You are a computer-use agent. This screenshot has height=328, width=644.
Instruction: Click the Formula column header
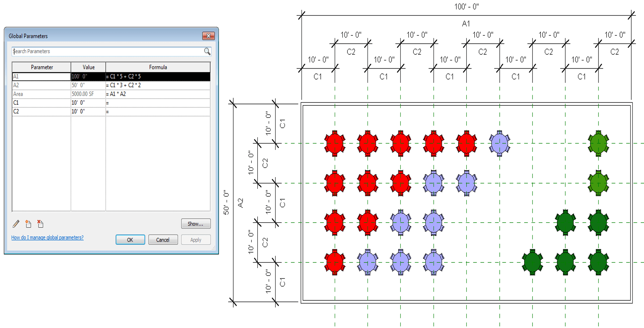click(158, 67)
